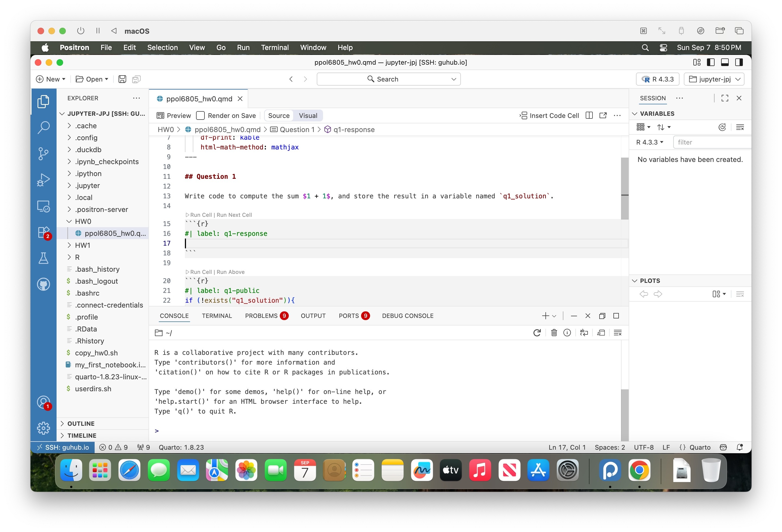Click the variables filter input field
Image resolution: width=782 pixels, height=532 pixels.
(712, 142)
